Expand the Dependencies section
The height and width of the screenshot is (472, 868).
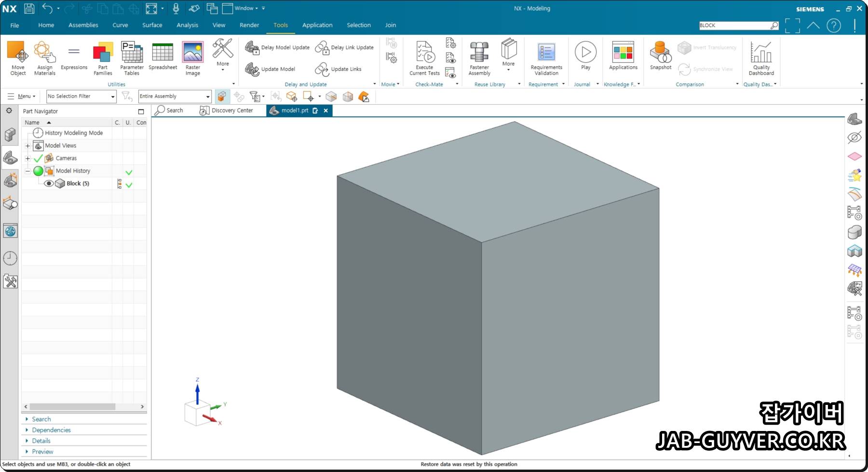coord(51,430)
